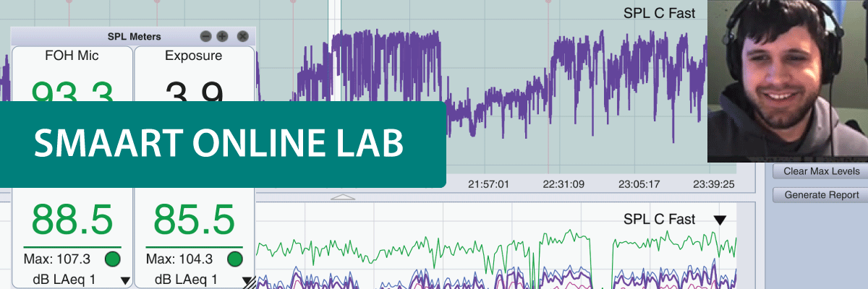This screenshot has height=289, width=868.
Task: Open the FOH Mic dB LAeq 1 dropdown
Action: tap(125, 280)
